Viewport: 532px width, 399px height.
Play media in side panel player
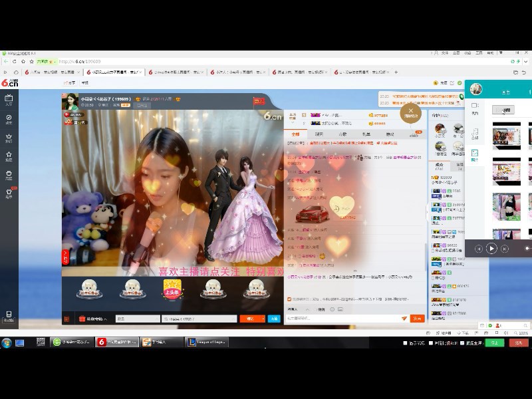tap(491, 248)
